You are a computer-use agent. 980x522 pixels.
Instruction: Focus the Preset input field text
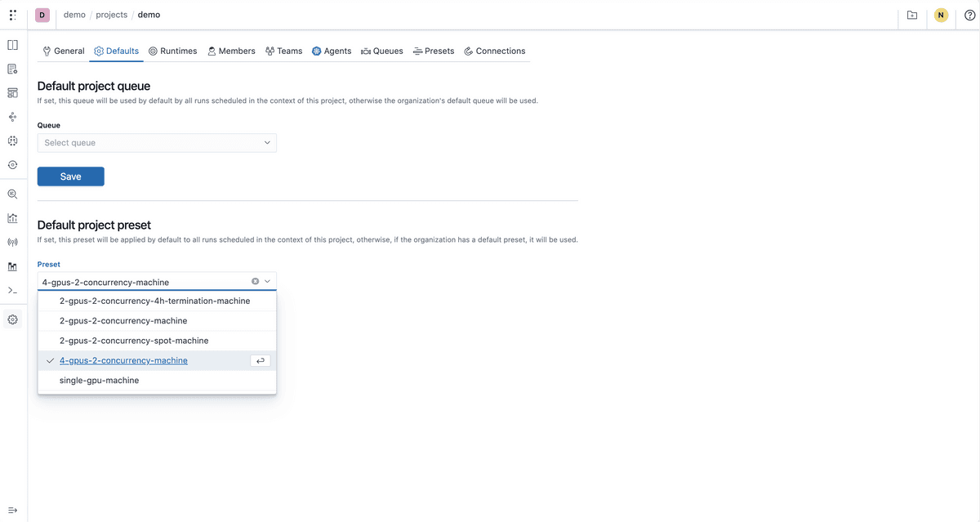click(x=105, y=283)
